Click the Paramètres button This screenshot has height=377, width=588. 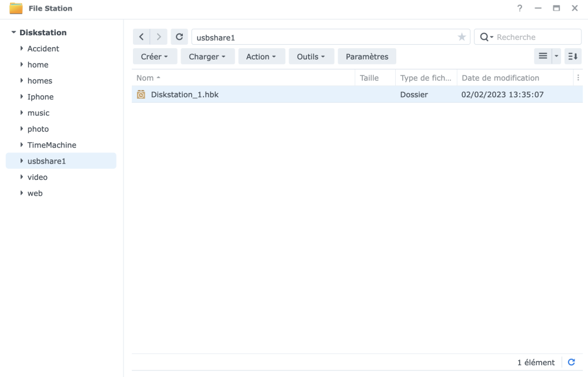coord(367,56)
